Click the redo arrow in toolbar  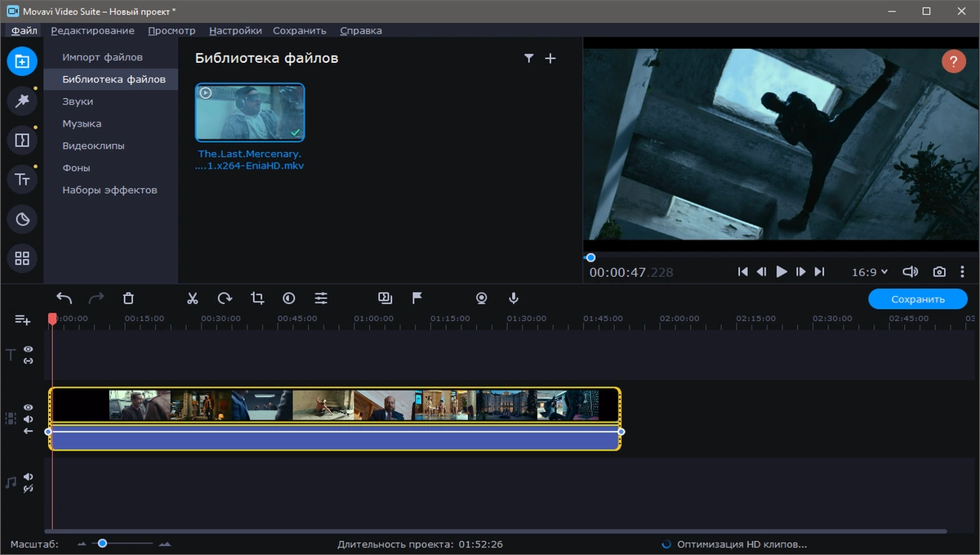tap(96, 298)
